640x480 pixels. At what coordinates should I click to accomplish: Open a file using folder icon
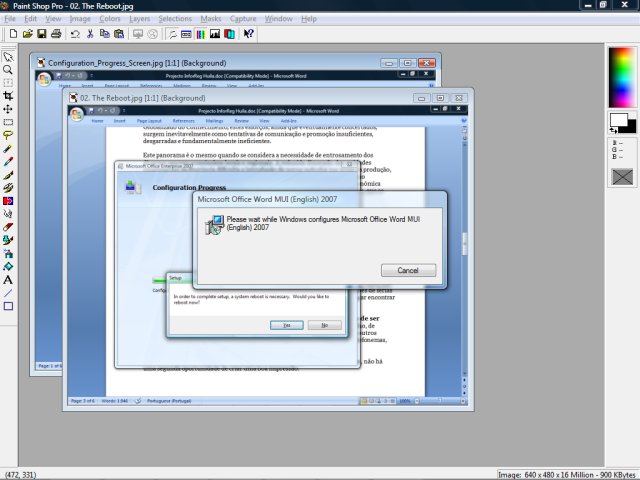[x=27, y=34]
